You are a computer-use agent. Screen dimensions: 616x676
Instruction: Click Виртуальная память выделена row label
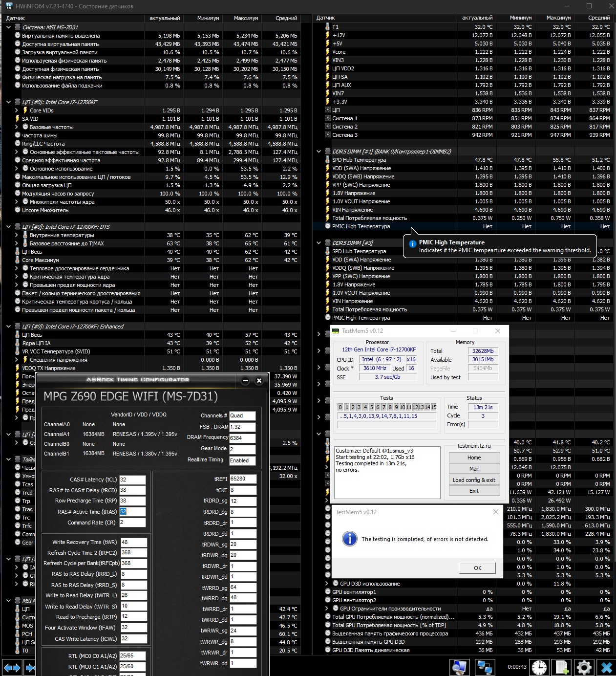61,36
